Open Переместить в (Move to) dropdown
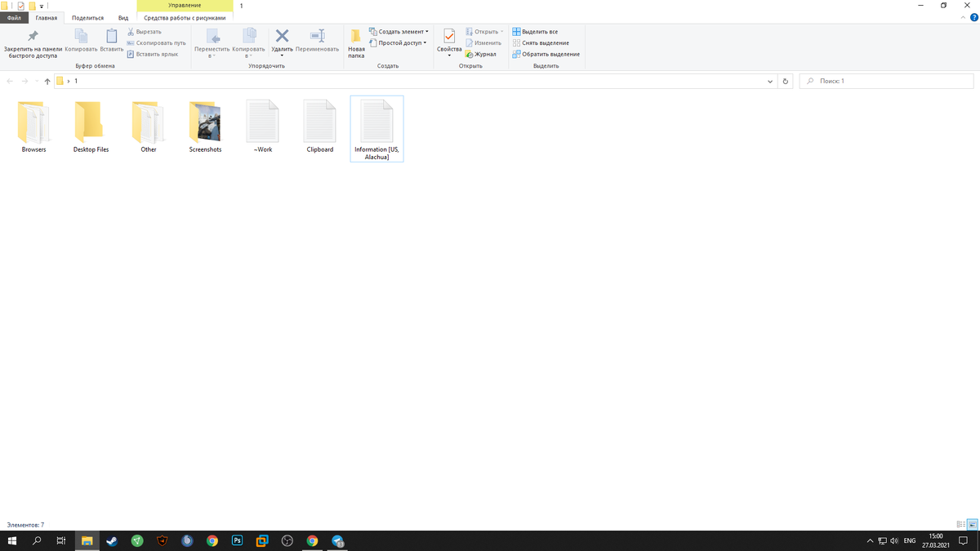 [x=212, y=42]
